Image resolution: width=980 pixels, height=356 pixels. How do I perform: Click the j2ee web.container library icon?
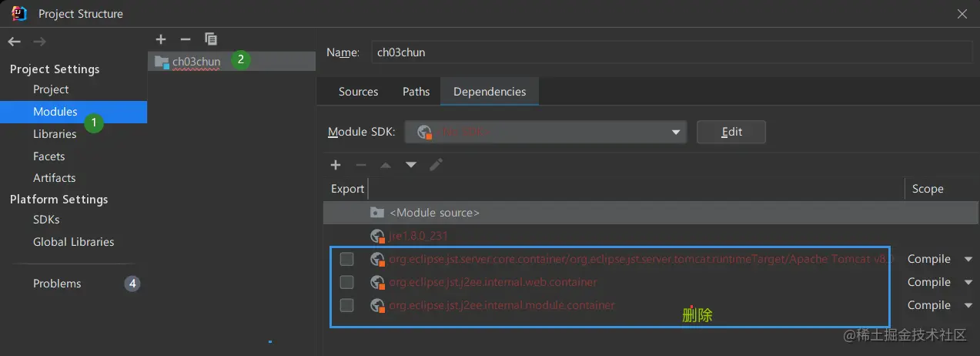coord(377,283)
